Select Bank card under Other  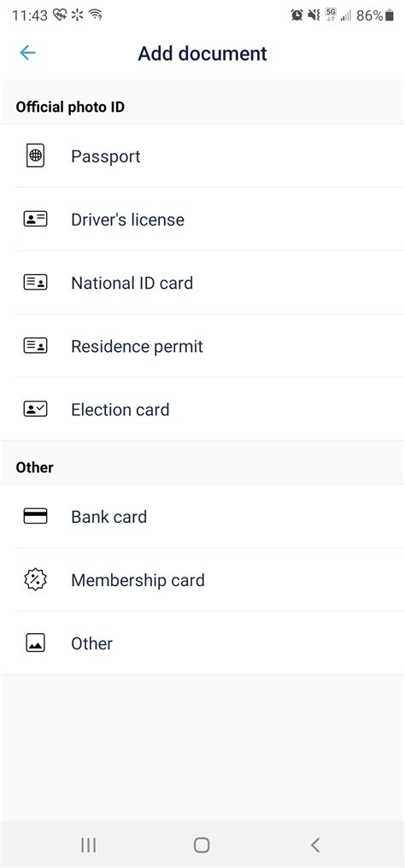click(x=202, y=517)
